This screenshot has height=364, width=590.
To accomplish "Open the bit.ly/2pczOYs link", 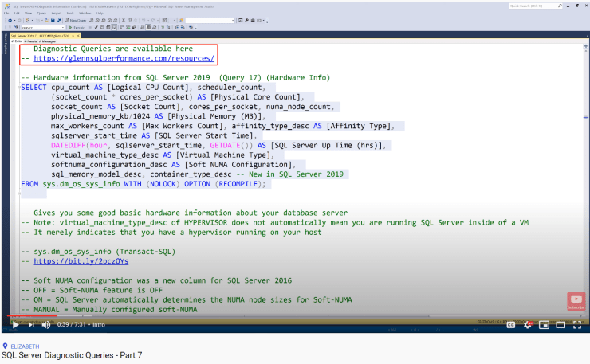I will click(x=81, y=261).
